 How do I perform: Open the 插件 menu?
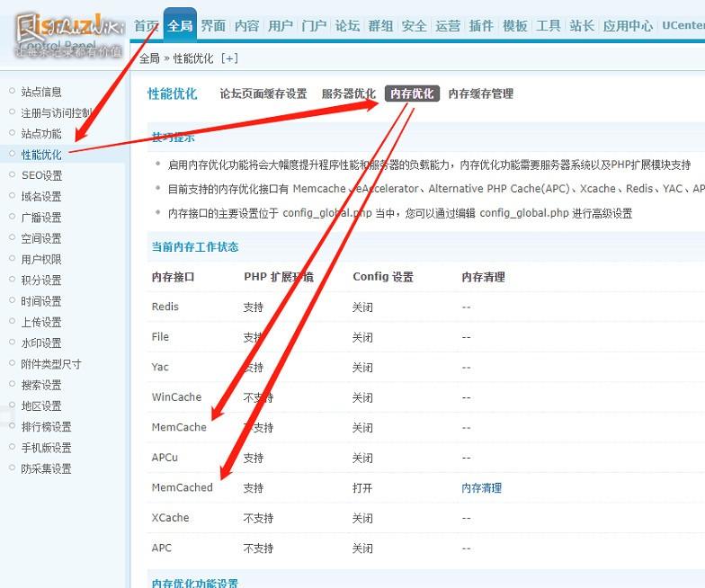pos(481,25)
